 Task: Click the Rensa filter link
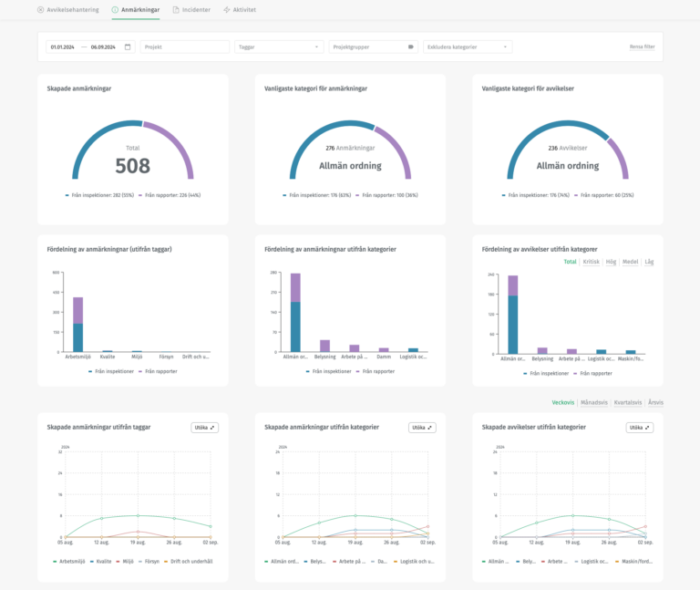(x=642, y=47)
